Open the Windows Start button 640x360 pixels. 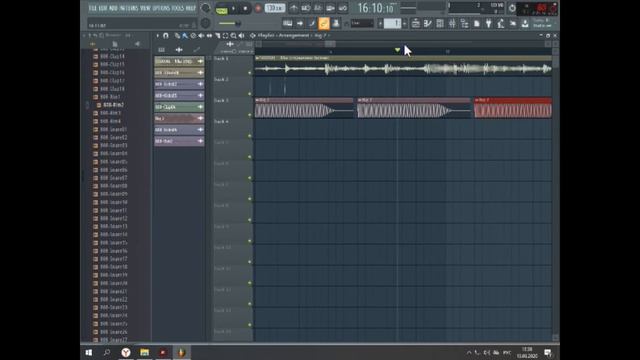point(89,352)
